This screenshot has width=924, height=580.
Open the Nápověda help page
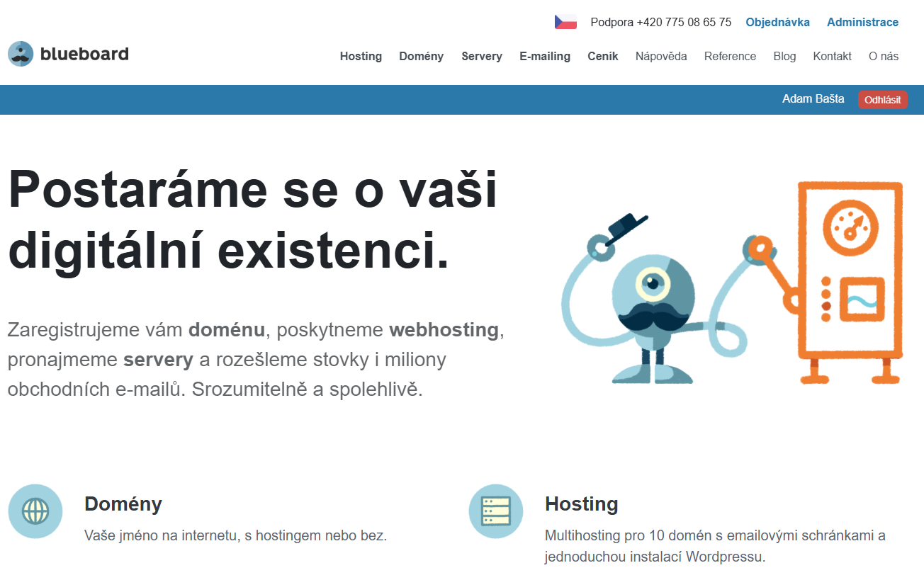(661, 57)
